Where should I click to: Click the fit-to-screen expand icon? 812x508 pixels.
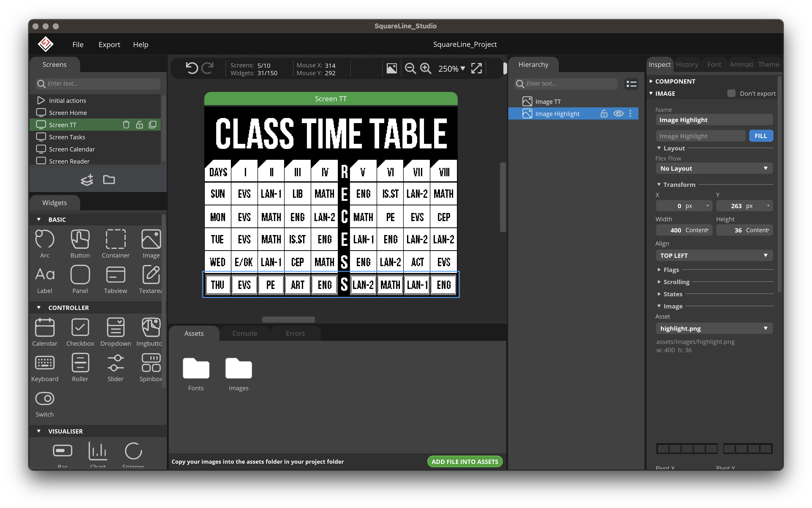(476, 69)
